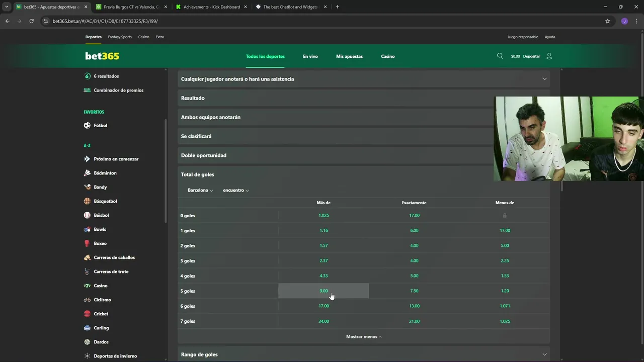Viewport: 644px width, 362px height.
Task: Click the Casino 777 icon in sidebar
Action: [x=87, y=286]
